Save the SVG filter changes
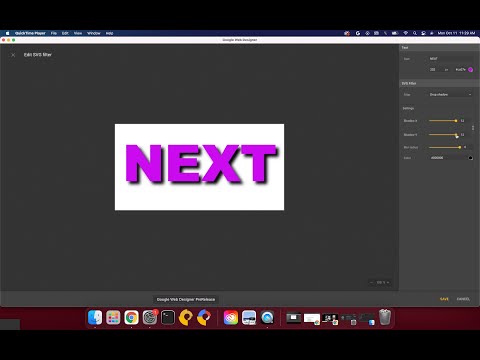480x360 pixels. (x=444, y=299)
